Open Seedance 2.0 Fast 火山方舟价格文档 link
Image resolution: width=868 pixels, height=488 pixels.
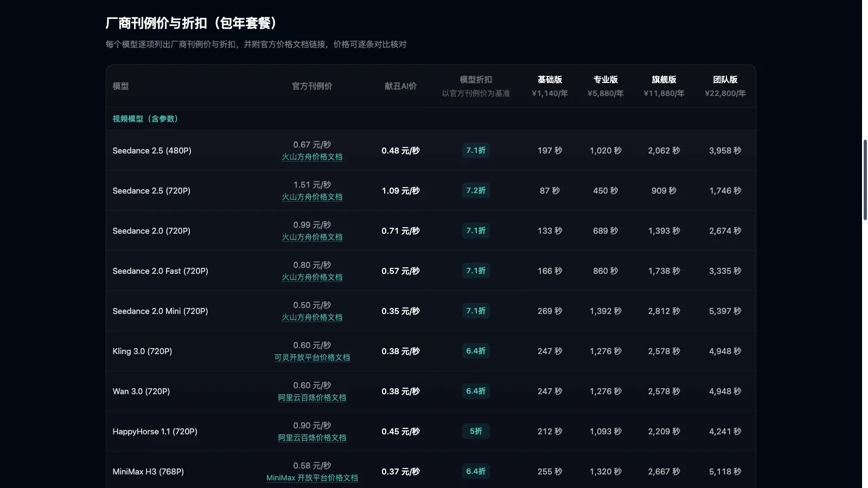click(x=312, y=277)
